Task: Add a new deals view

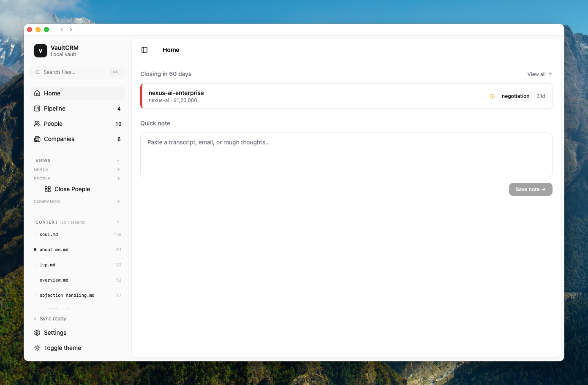Action: coord(119,169)
